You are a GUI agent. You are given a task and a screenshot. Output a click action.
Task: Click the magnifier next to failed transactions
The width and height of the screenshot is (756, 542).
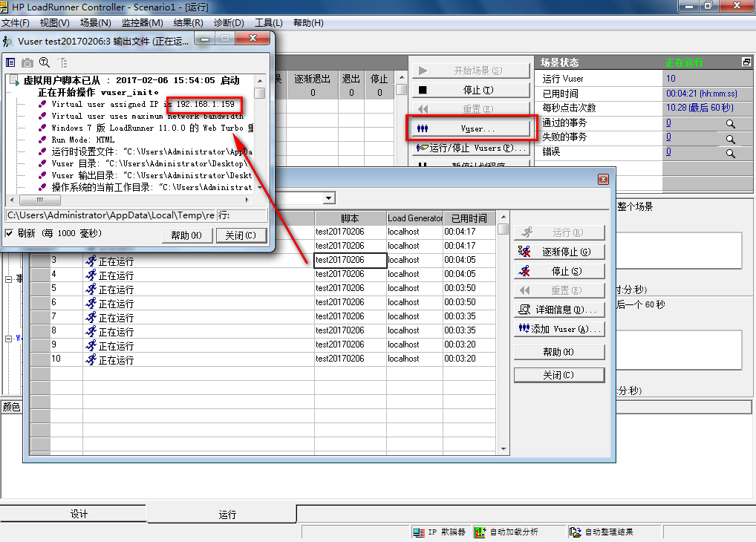pos(731,140)
